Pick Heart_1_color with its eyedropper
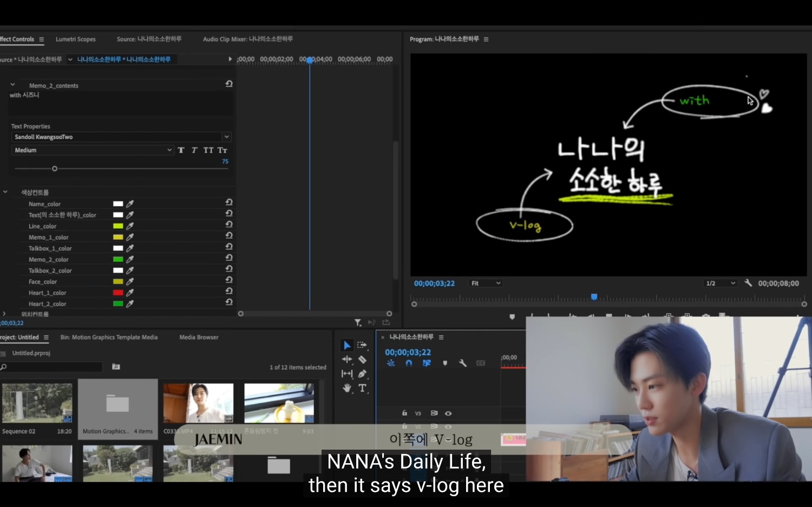The width and height of the screenshot is (812, 507). (x=130, y=293)
